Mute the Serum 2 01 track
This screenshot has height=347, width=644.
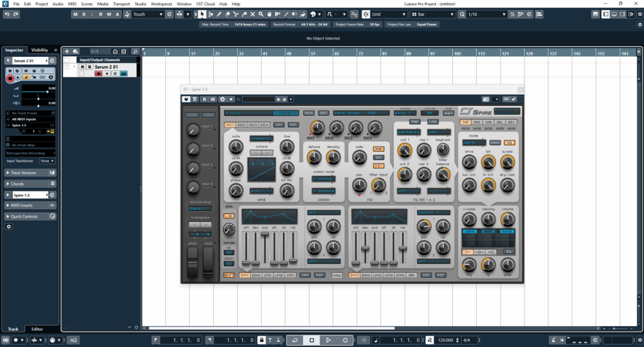point(82,67)
